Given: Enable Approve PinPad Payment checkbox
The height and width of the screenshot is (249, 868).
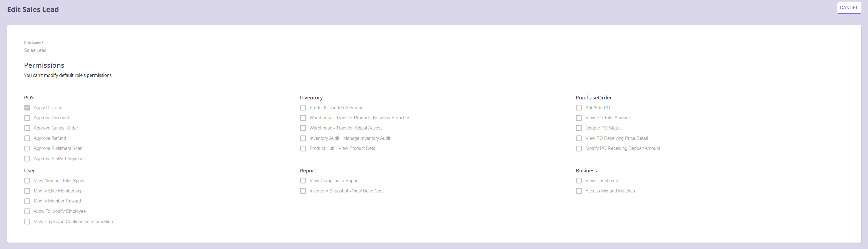Looking at the screenshot, I should tap(27, 159).
